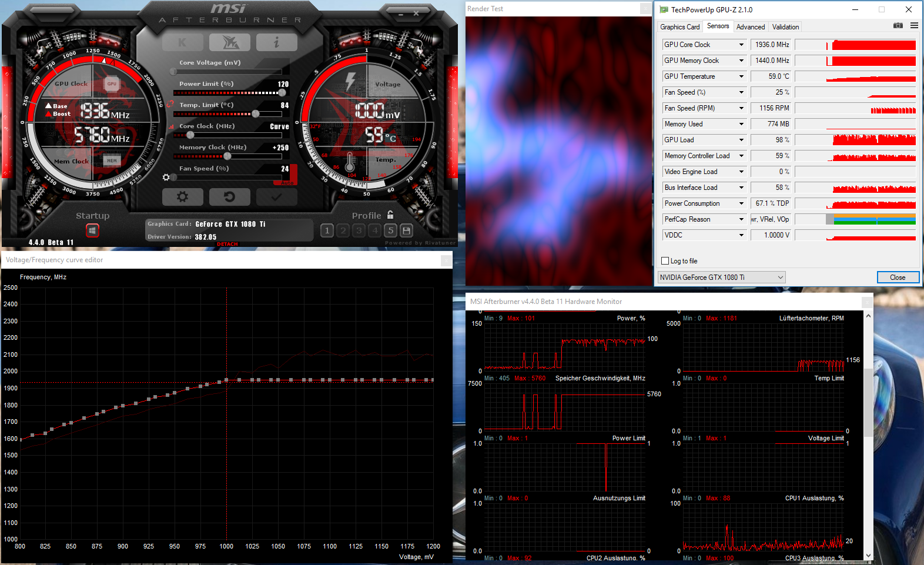
Task: Toggle the Startup Windows icon
Action: (x=92, y=230)
